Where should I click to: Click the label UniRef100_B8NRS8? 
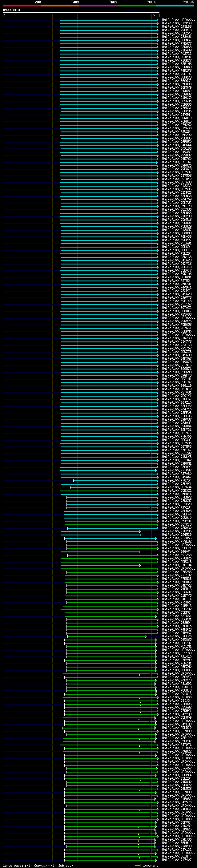[177, 77]
